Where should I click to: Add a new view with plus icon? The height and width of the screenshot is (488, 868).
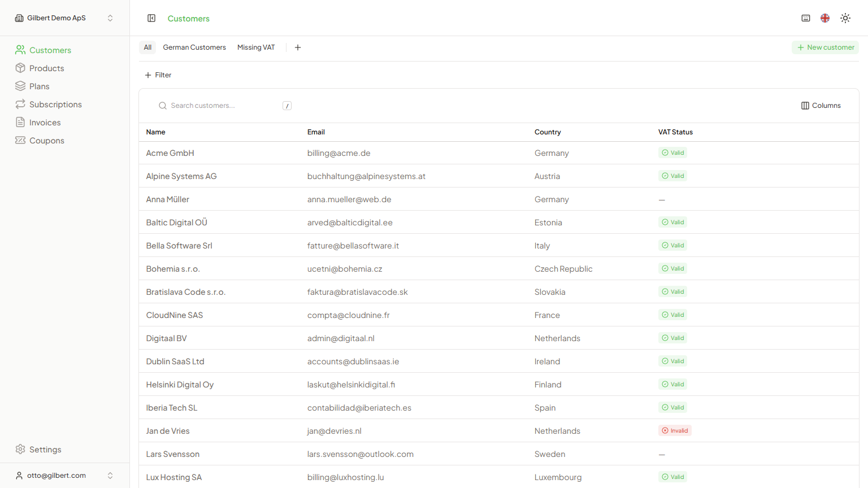click(x=298, y=47)
